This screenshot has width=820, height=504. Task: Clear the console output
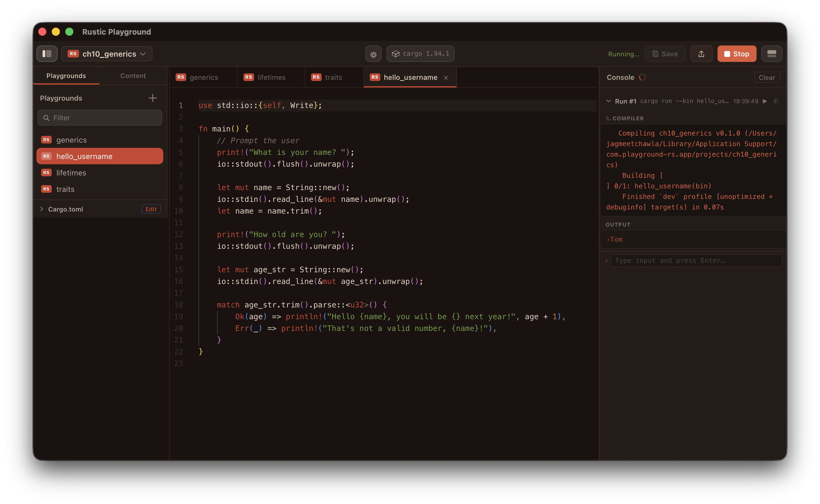pos(767,77)
